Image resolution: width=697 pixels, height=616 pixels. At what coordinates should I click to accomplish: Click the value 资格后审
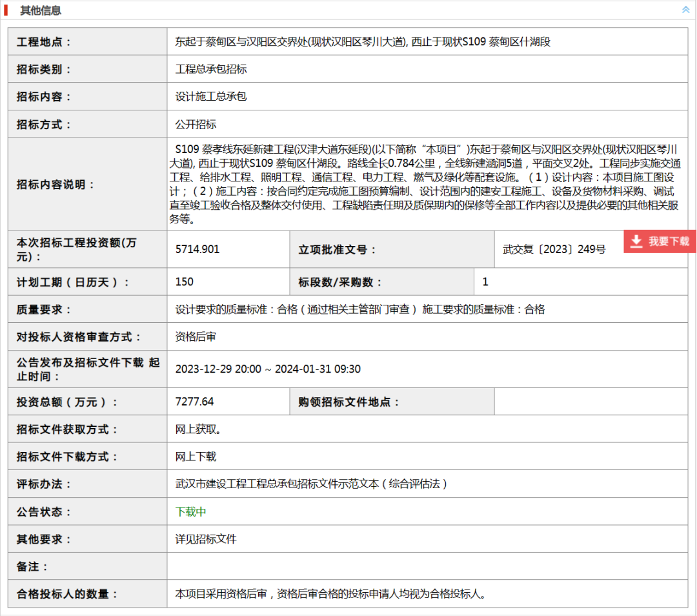click(x=196, y=336)
